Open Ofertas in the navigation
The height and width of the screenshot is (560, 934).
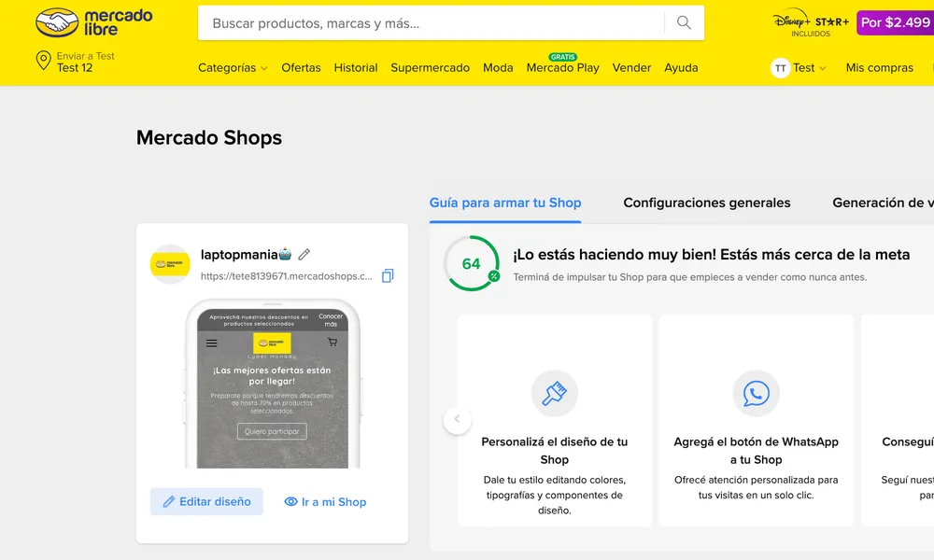click(301, 68)
